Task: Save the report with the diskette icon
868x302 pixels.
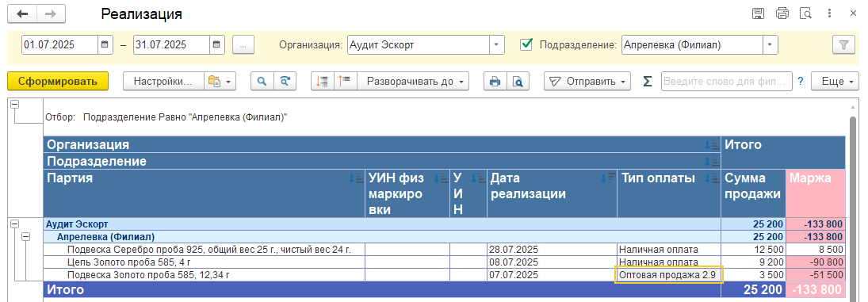Action: [759, 13]
